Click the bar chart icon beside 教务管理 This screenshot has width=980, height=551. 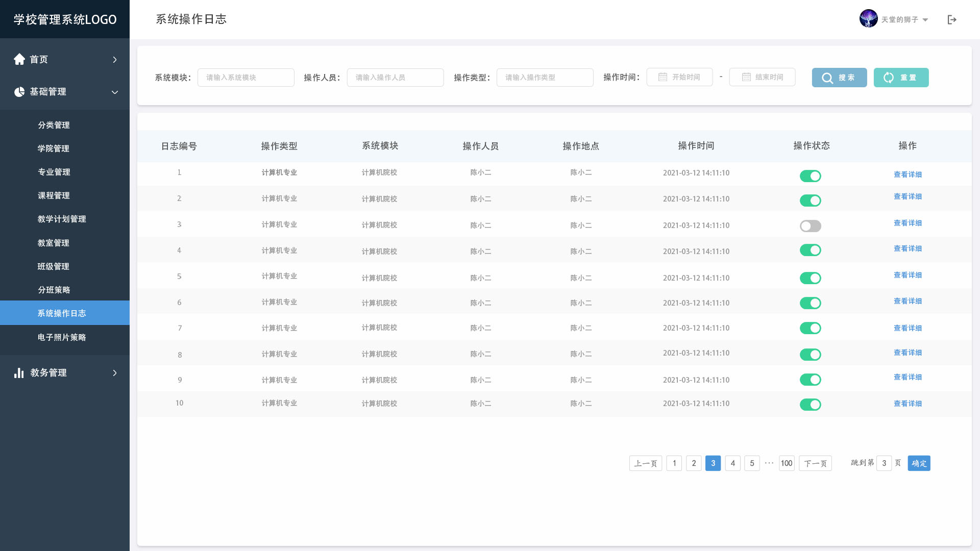coord(19,373)
